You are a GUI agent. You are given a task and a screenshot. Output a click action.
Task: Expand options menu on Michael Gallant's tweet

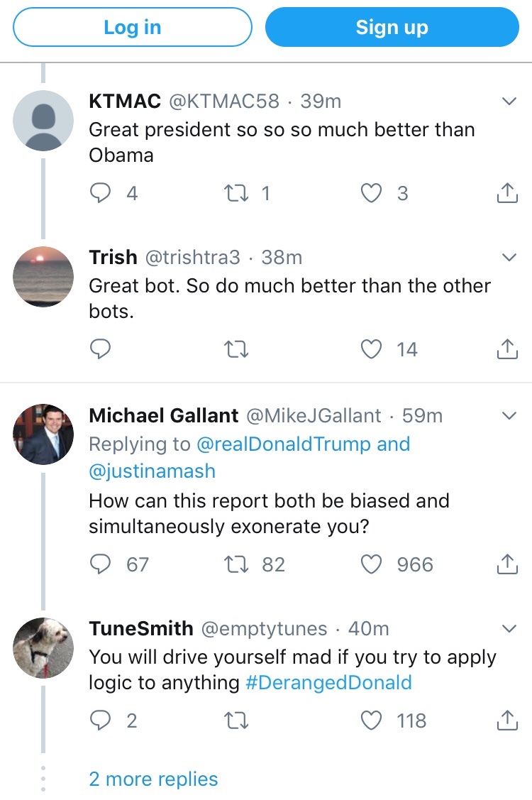pyautogui.click(x=509, y=415)
